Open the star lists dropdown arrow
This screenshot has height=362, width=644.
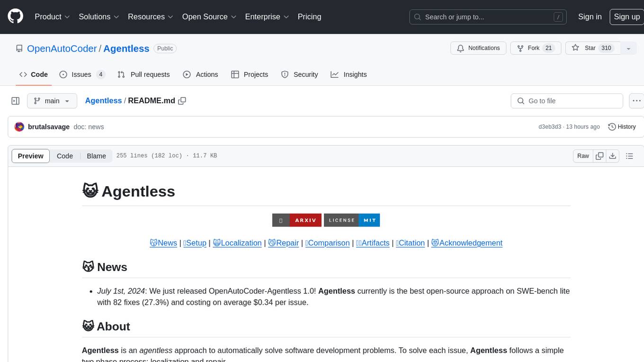(x=628, y=48)
